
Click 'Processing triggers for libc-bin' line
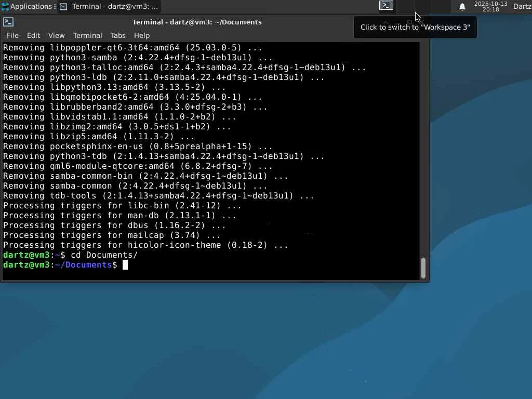[x=122, y=205]
